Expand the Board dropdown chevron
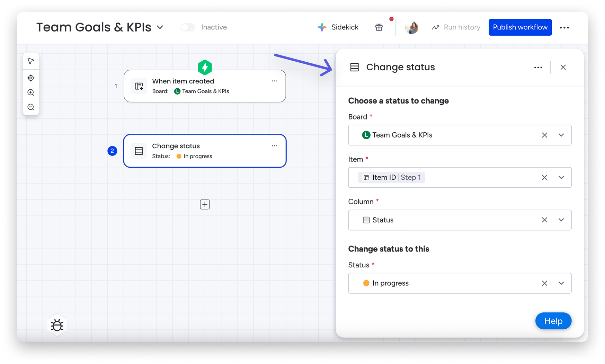The height and width of the screenshot is (364, 605). coord(561,135)
